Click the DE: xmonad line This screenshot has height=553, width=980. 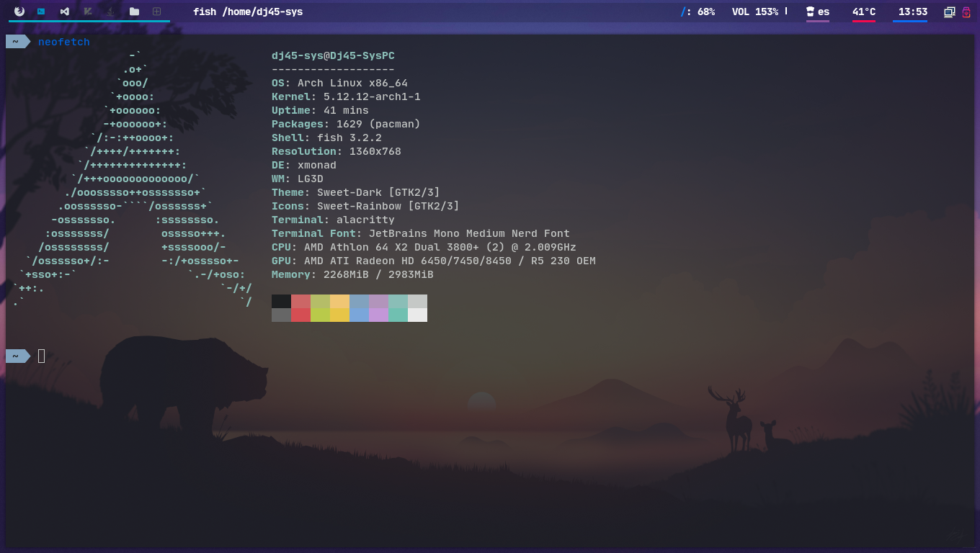click(304, 165)
